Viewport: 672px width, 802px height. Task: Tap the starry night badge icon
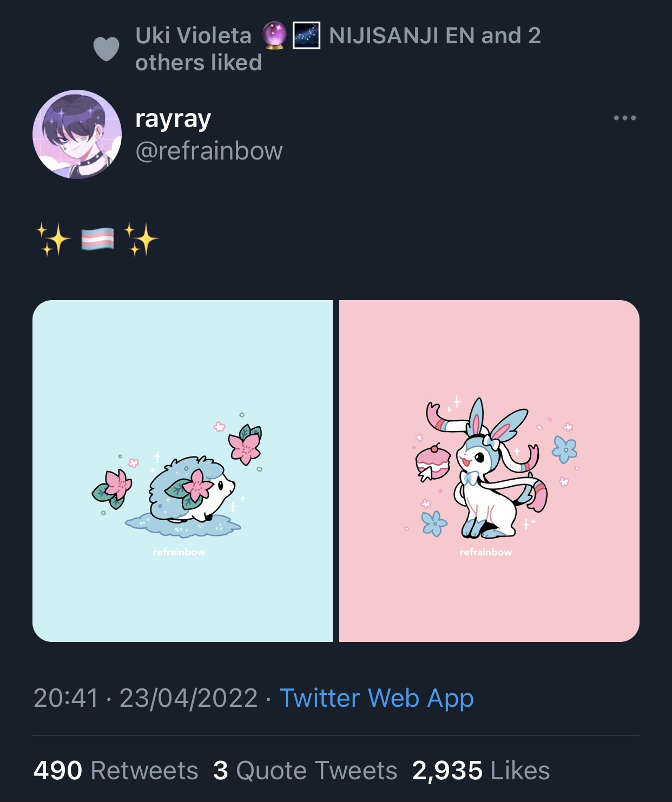point(306,36)
